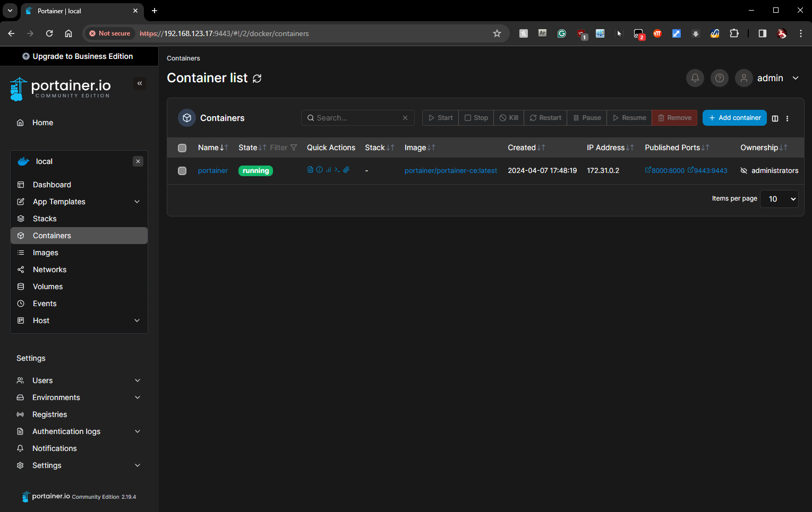Go to Home in sidebar
This screenshot has height=512, width=812.
42,123
